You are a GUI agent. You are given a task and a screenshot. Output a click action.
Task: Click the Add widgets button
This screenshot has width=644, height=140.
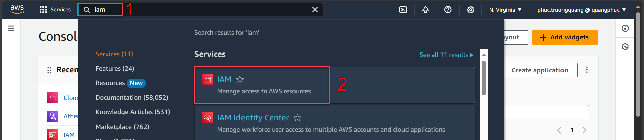(x=565, y=37)
